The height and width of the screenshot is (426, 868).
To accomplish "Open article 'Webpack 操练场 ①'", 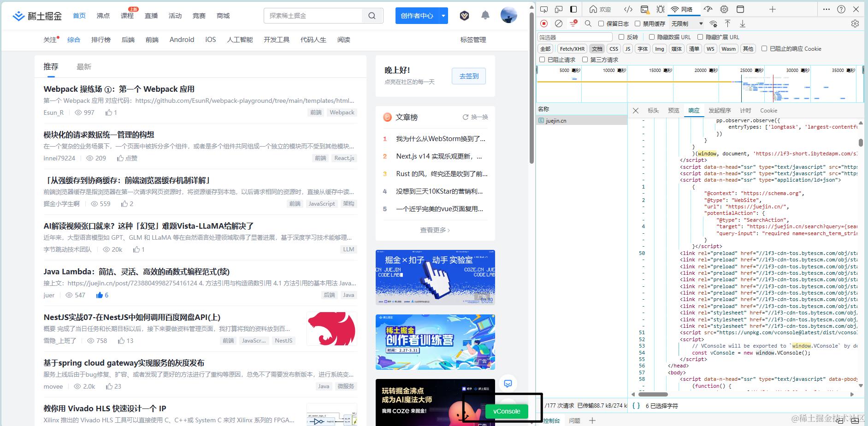I will click(x=119, y=89).
